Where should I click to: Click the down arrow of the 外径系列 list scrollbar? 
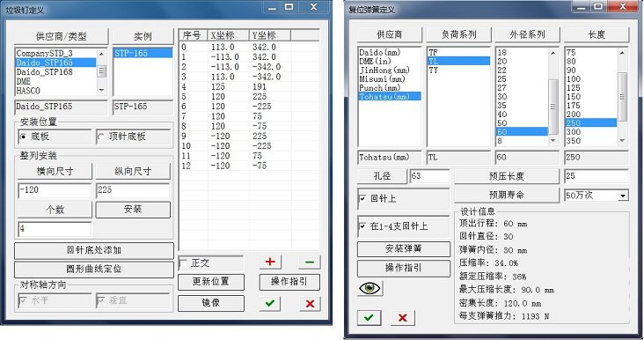[553, 141]
